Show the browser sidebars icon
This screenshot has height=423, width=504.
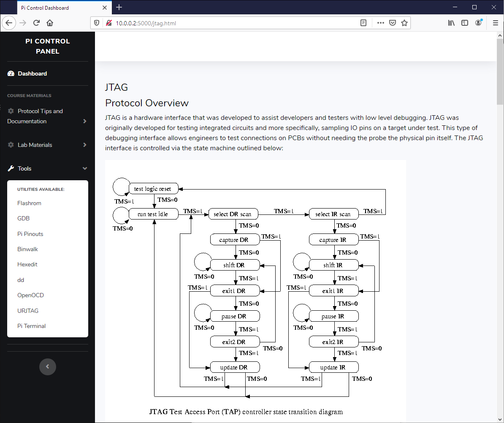click(465, 23)
